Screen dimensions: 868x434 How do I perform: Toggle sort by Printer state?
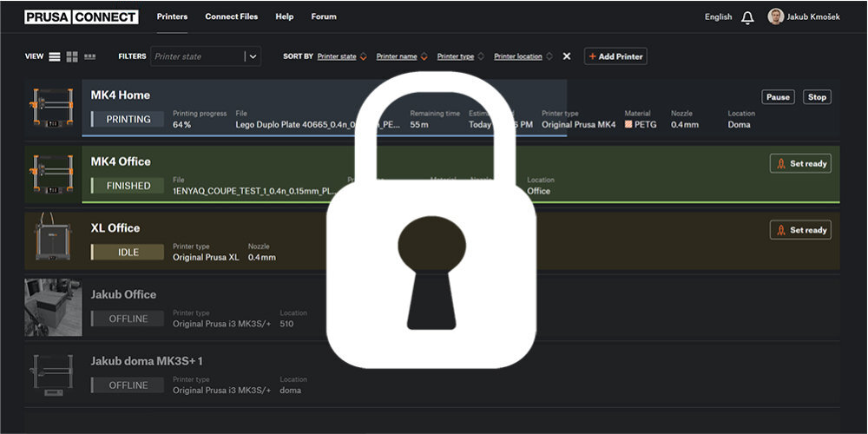pyautogui.click(x=337, y=56)
